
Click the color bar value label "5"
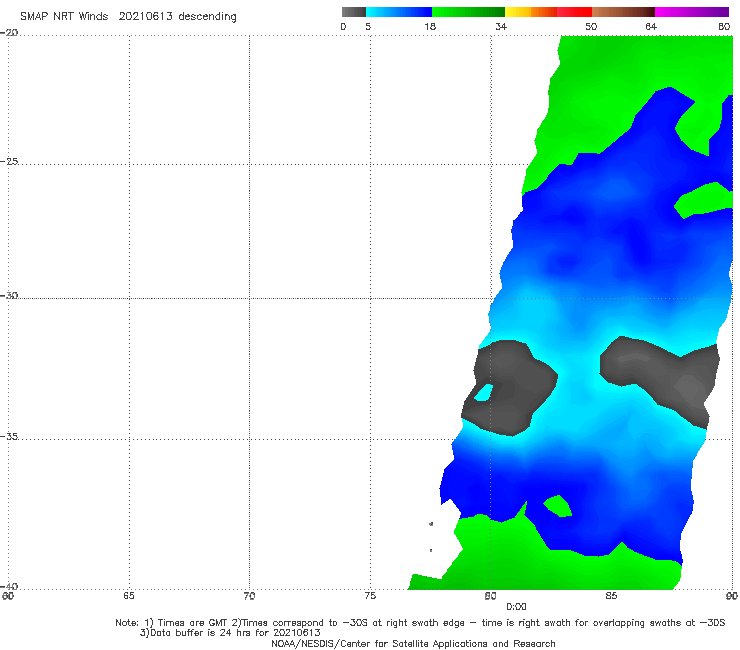click(368, 27)
